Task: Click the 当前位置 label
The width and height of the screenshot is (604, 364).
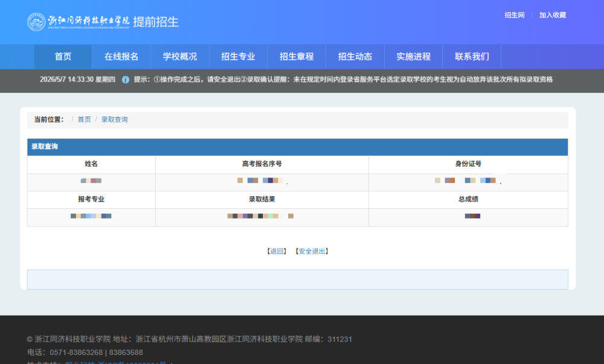Action: click(x=49, y=120)
